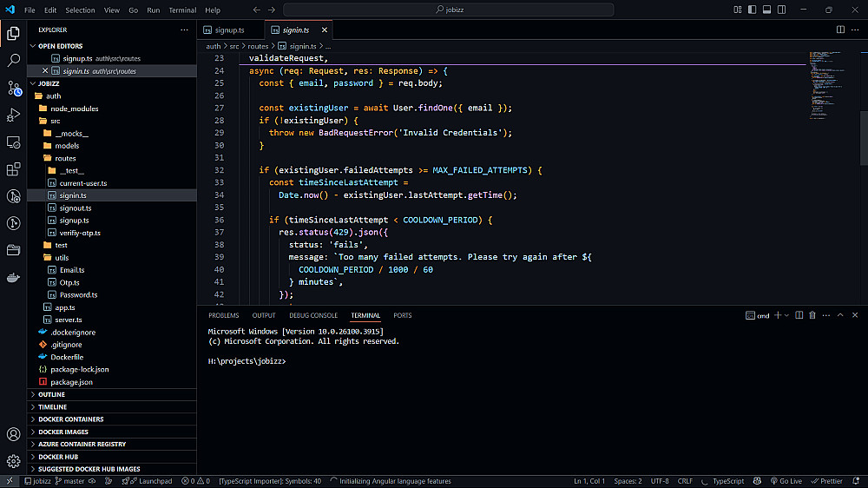Split the editor to the right

coord(840,30)
